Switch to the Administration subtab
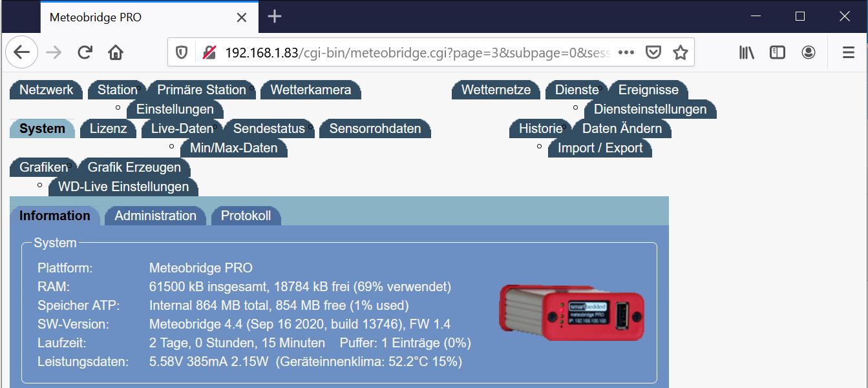 tap(156, 216)
